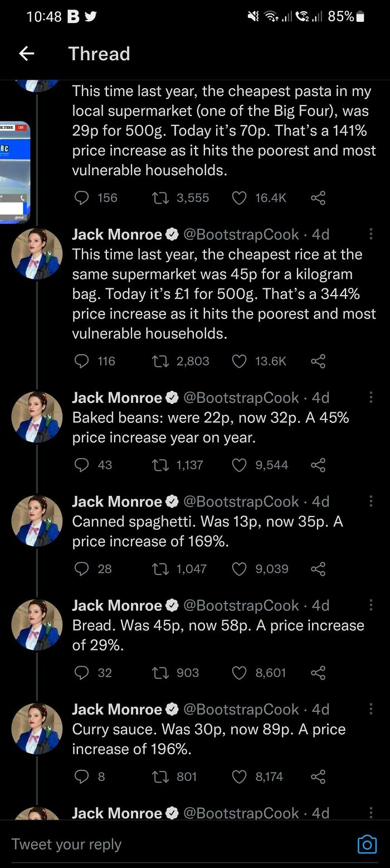Reply to the rice price tweet
Screen dimensions: 390x868
pos(81,361)
